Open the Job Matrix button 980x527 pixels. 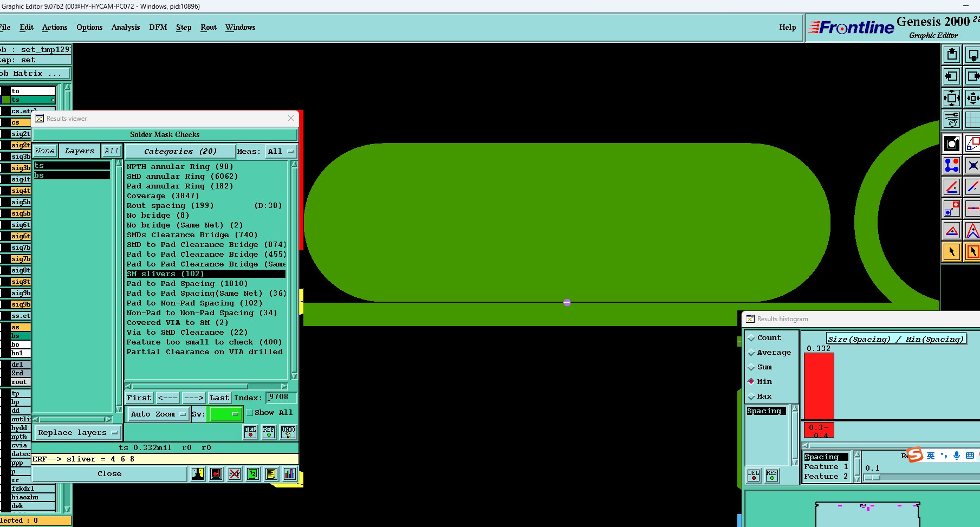click(35, 74)
